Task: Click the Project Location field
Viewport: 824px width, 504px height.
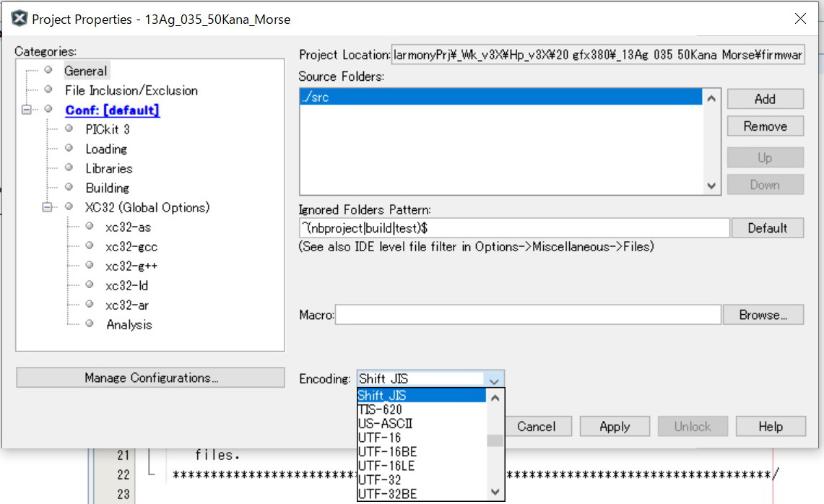Action: [598, 55]
